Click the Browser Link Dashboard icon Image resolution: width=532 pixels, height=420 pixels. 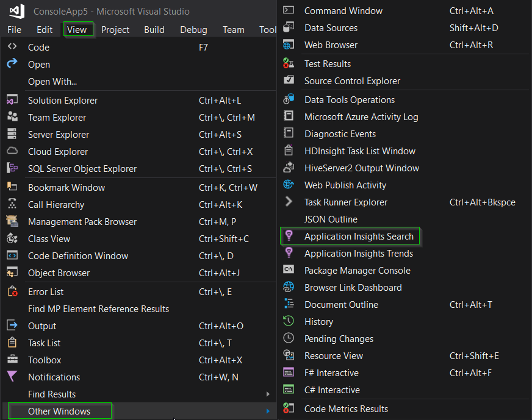click(x=289, y=287)
